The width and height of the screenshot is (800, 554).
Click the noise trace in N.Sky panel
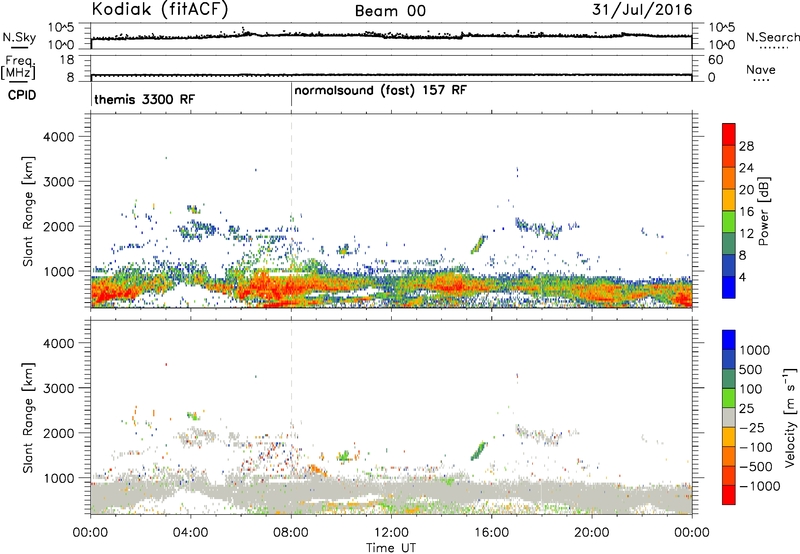coord(391,36)
